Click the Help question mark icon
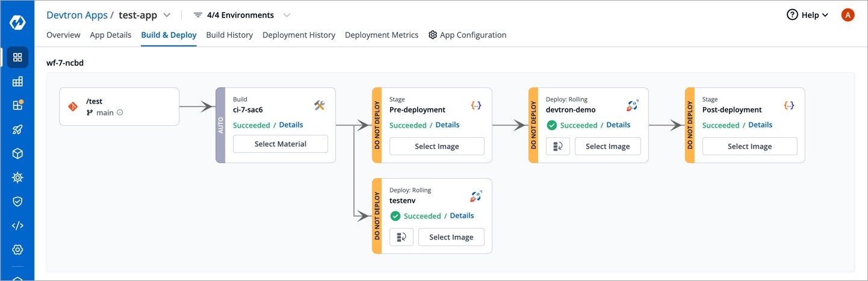 (792, 15)
